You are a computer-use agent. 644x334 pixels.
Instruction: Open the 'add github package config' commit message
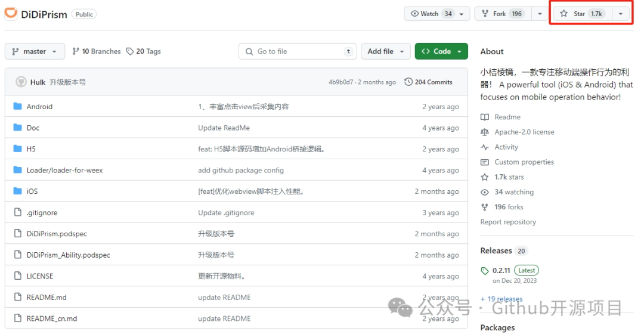[241, 170]
